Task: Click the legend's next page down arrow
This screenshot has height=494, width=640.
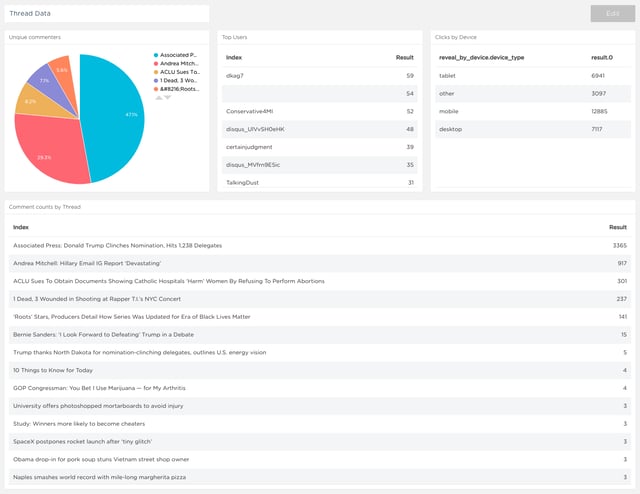Action: coord(167,98)
